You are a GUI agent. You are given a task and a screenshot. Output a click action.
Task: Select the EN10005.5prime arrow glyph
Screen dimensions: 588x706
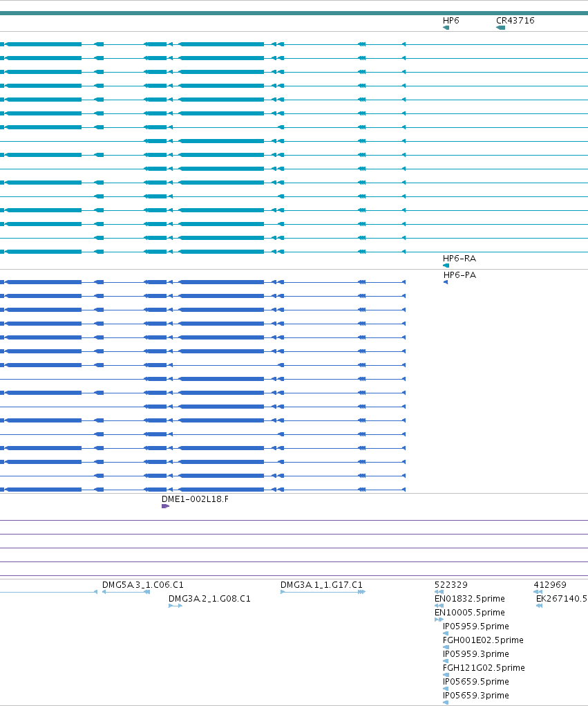[439, 620]
